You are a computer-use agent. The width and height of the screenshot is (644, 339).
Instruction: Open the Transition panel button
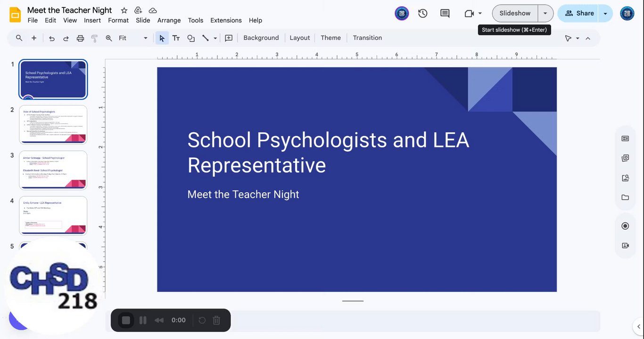[x=367, y=38]
